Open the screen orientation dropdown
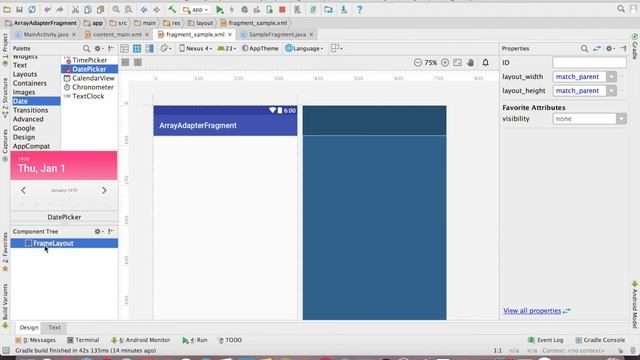This screenshot has width=640, height=360. tap(166, 49)
